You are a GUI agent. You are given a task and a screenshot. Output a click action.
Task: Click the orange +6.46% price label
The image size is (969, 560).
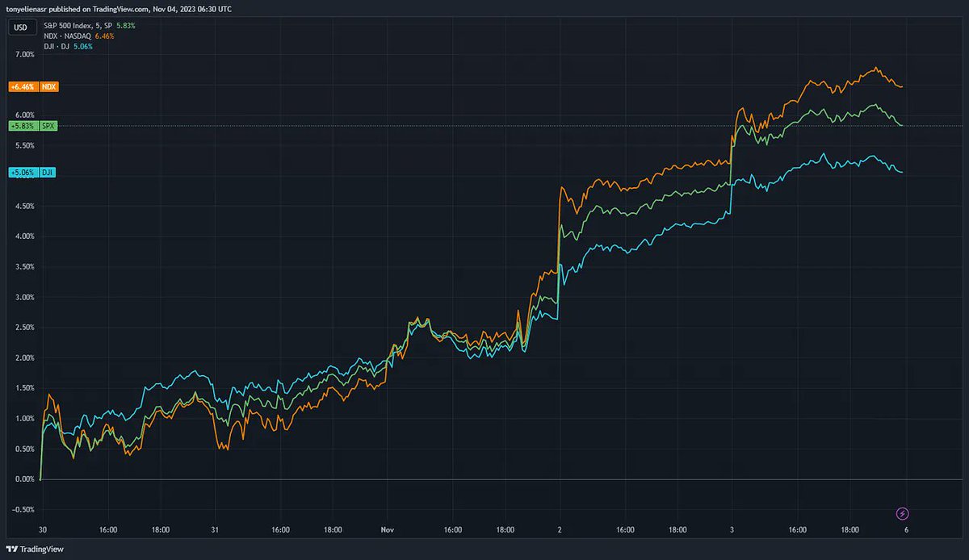(22, 86)
